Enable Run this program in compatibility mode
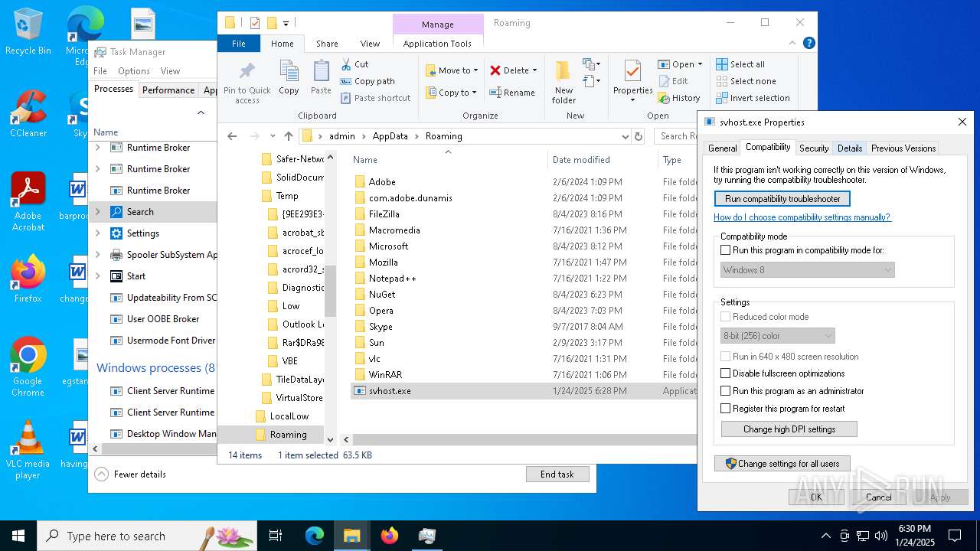The image size is (980, 551). [726, 250]
